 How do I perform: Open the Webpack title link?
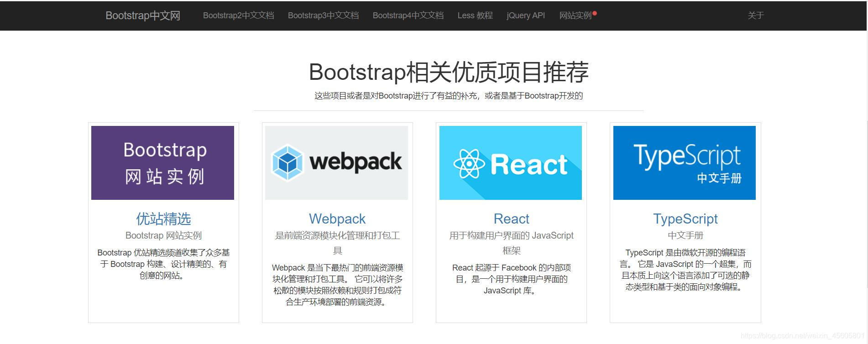[337, 219]
